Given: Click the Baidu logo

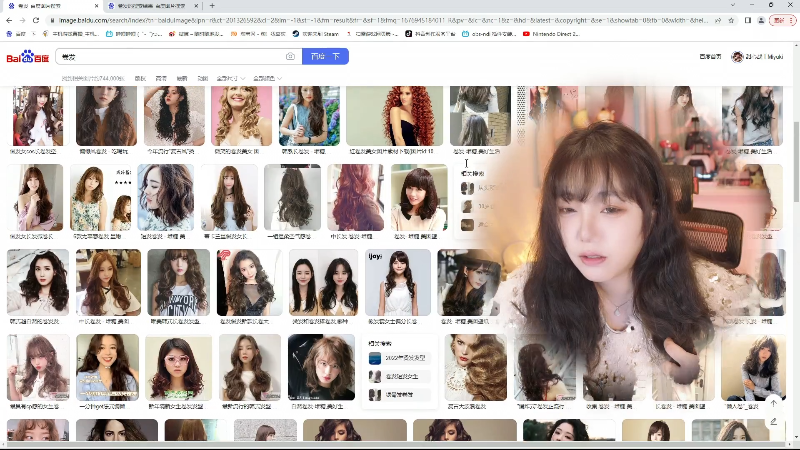Looking at the screenshot, I should pyautogui.click(x=28, y=57).
